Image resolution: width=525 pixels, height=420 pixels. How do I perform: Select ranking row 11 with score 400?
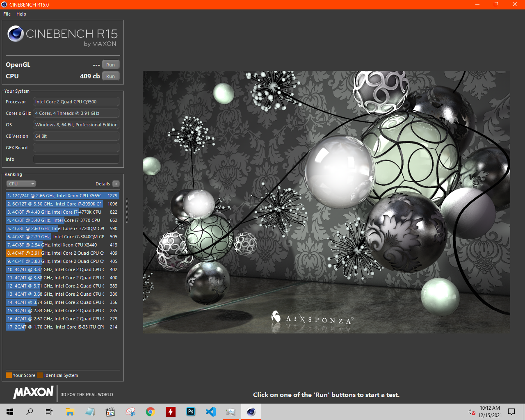62,278
